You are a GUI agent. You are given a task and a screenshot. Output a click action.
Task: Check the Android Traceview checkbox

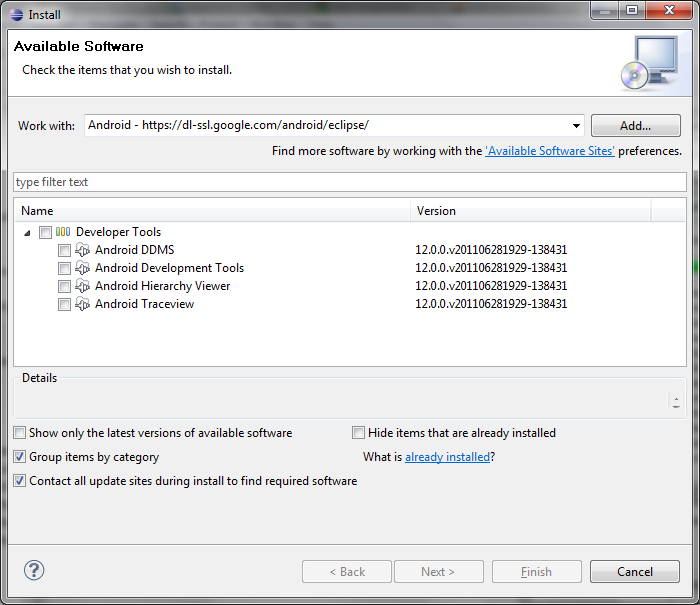[64, 305]
